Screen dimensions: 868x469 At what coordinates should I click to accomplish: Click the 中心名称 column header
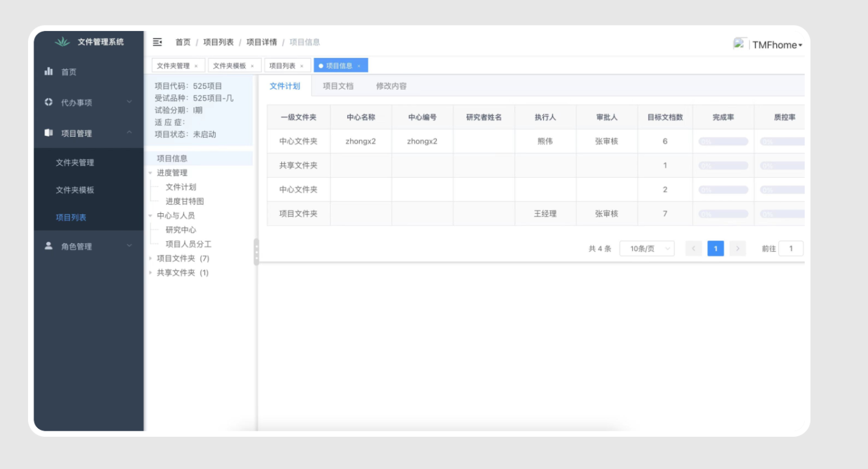361,118
